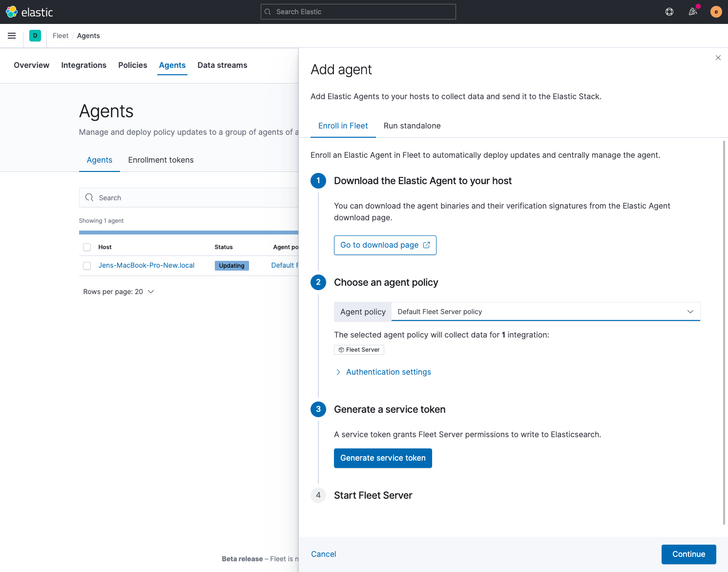Click the 'Add agent' flyout title
Image resolution: width=728 pixels, height=572 pixels.
click(x=341, y=69)
